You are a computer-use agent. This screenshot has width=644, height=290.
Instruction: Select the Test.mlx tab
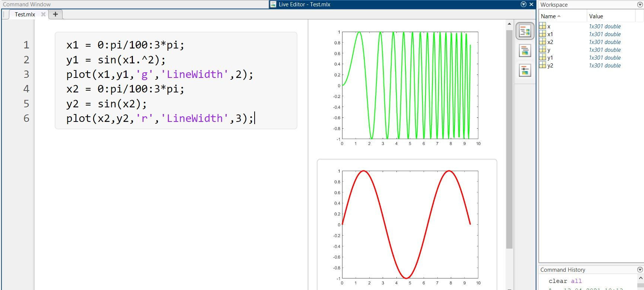(25, 14)
